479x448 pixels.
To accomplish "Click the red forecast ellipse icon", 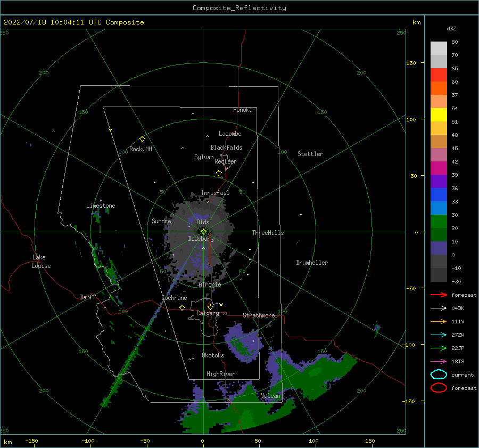I will pos(439,388).
